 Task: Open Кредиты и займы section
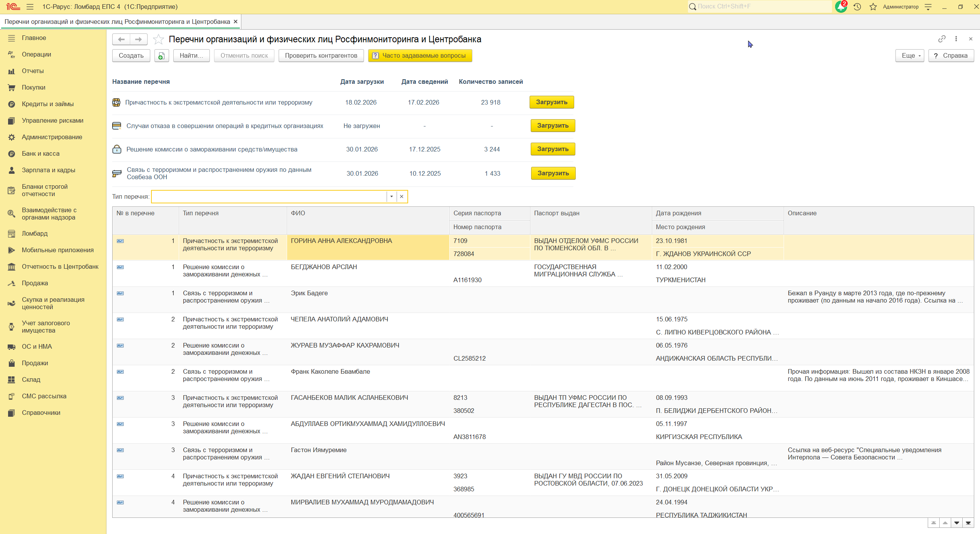[48, 104]
